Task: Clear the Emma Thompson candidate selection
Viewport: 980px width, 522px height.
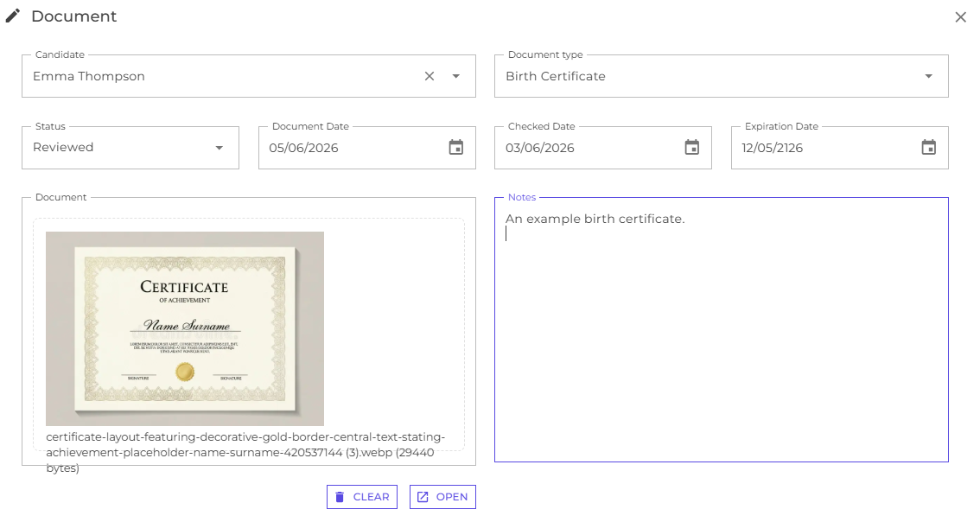Action: coord(430,76)
